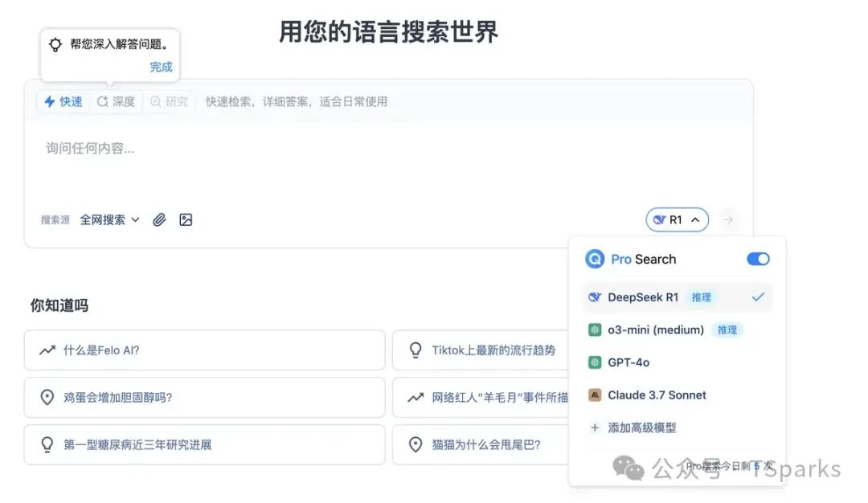The width and height of the screenshot is (868, 503).
Task: Choose GPT-4o from model list
Action: tap(677, 362)
